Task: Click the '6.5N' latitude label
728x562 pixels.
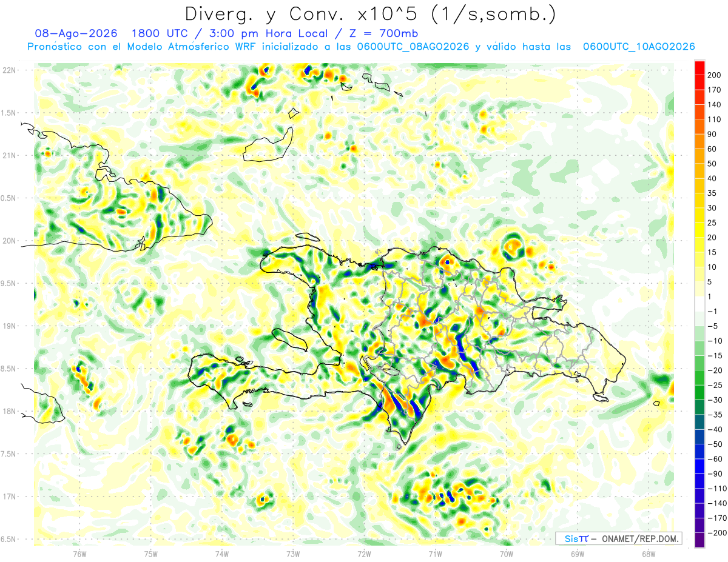Action: (9, 540)
